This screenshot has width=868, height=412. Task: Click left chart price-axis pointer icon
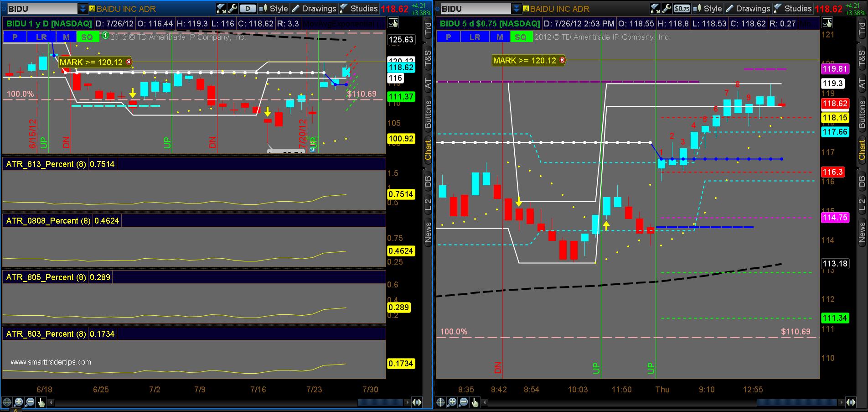pos(393,23)
